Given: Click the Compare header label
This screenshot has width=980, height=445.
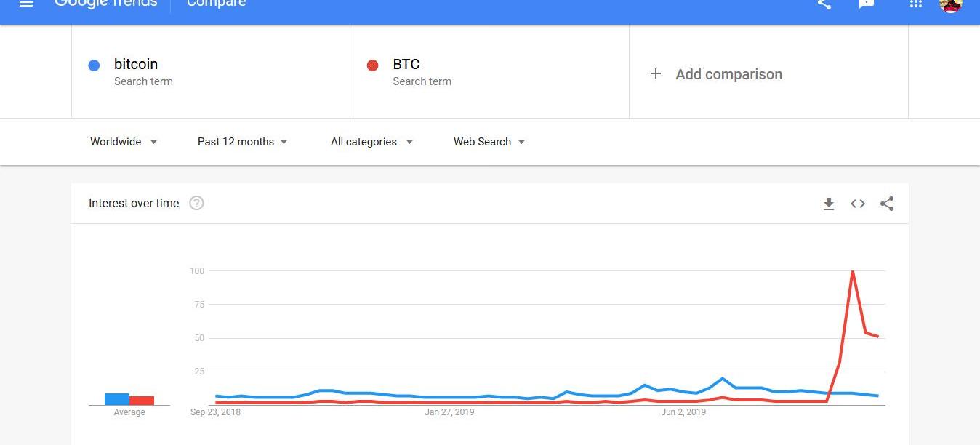Looking at the screenshot, I should 216,4.
